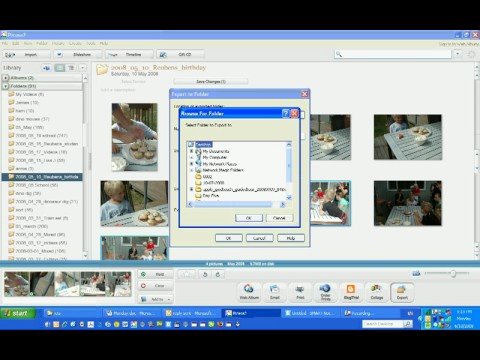The height and width of the screenshot is (360, 480).
Task: Open the Add To dropdown in tray
Action: click(155, 299)
